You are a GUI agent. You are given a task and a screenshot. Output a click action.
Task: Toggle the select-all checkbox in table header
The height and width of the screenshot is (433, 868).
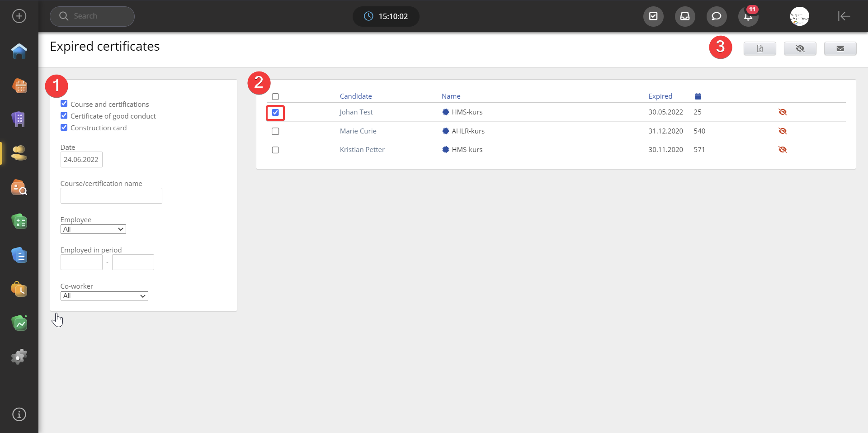pos(275,97)
